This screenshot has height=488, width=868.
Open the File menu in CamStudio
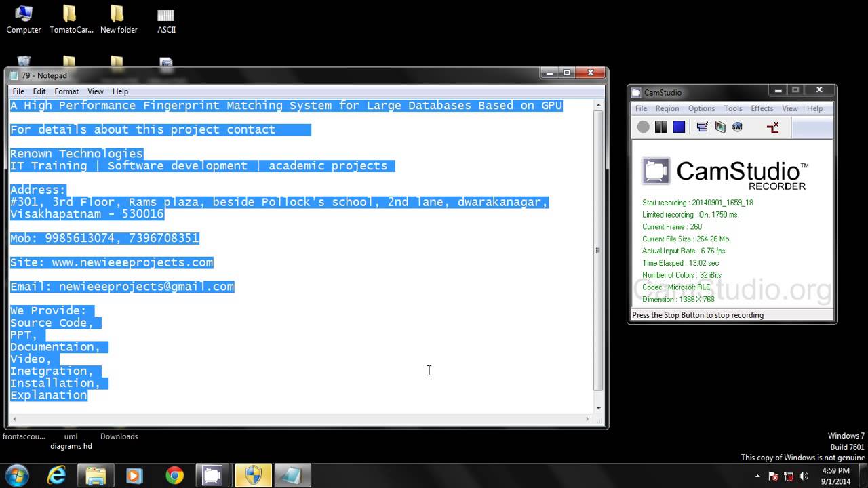(x=641, y=108)
